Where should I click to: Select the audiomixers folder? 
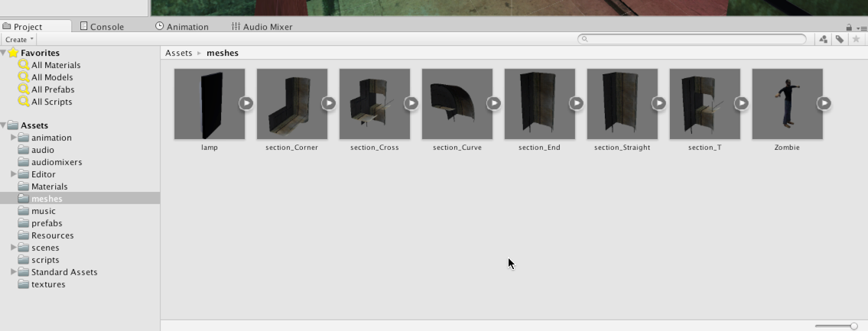tap(57, 162)
